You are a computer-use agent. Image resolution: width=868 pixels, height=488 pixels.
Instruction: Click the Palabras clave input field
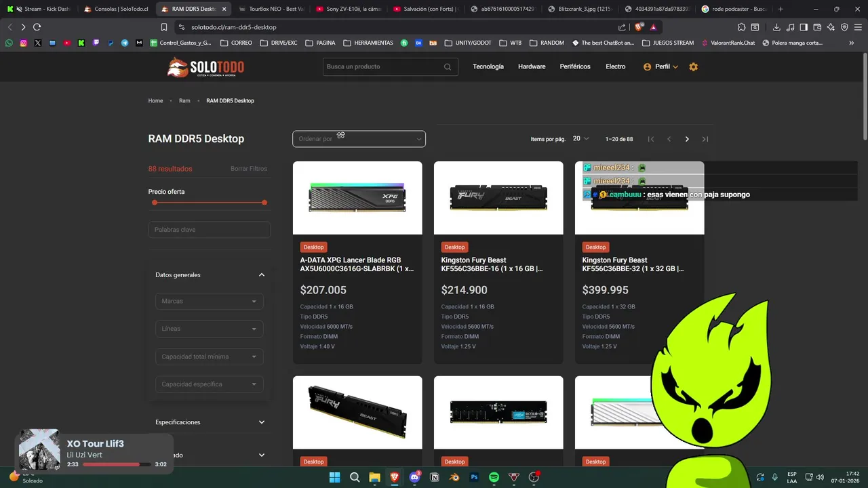210,230
